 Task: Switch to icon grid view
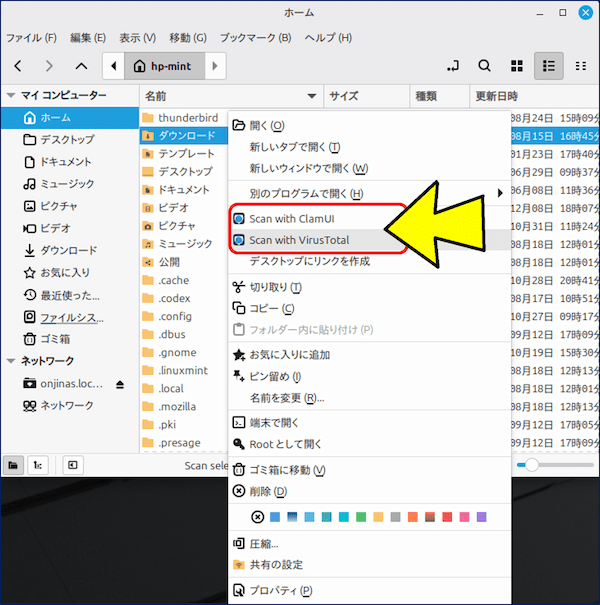[517, 66]
